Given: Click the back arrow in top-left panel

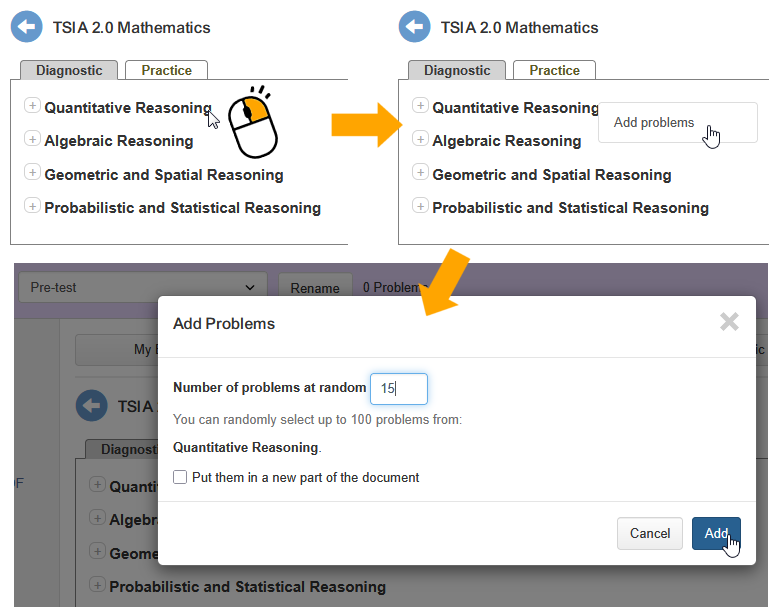Looking at the screenshot, I should coord(27,27).
